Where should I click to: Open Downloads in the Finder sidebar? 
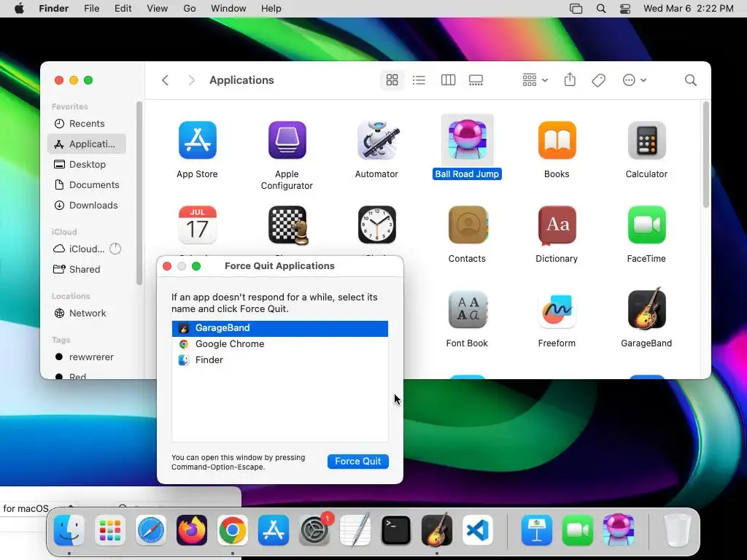pyautogui.click(x=86, y=205)
